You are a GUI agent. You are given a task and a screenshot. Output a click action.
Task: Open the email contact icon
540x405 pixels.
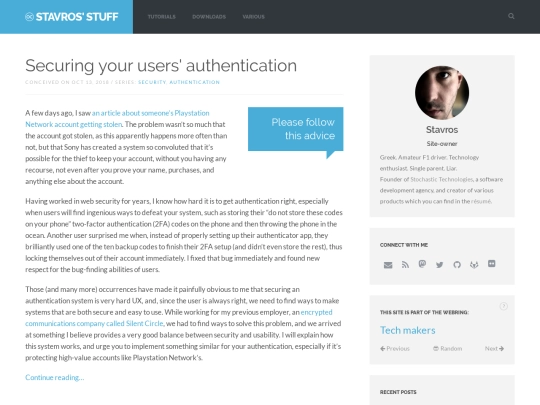click(388, 265)
